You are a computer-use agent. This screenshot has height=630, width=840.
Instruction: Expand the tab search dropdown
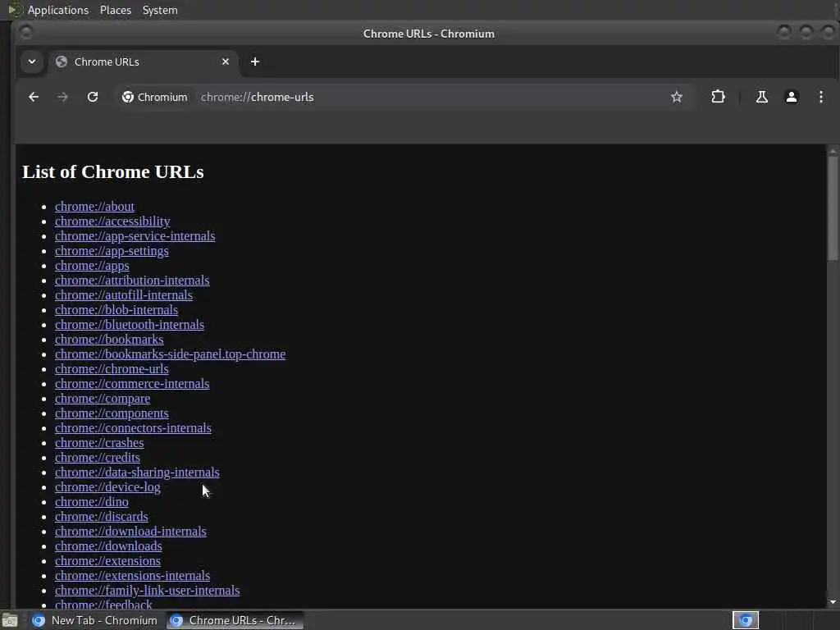[32, 62]
